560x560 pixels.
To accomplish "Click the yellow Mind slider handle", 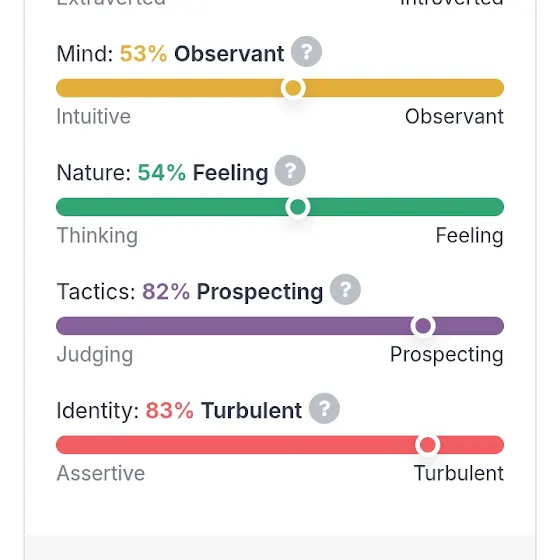I will point(293,88).
